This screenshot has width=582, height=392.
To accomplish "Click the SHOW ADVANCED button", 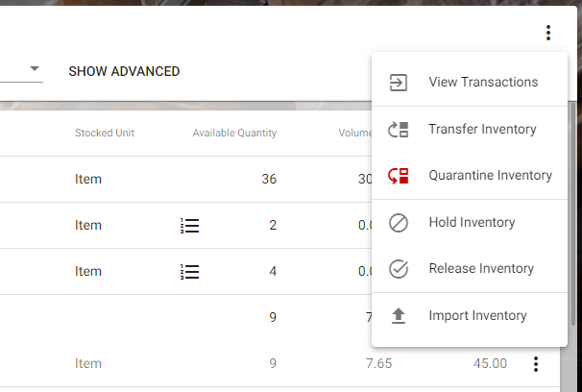I will tap(124, 71).
